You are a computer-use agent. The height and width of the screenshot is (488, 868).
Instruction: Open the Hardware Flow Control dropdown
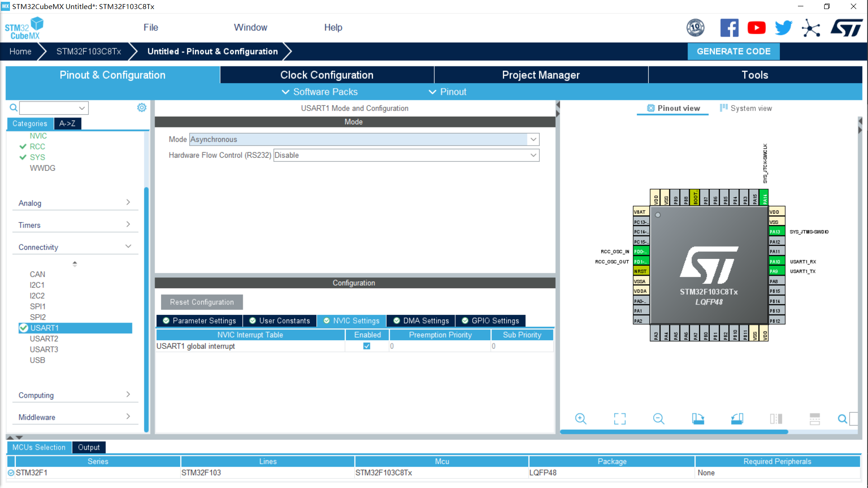[x=406, y=155]
